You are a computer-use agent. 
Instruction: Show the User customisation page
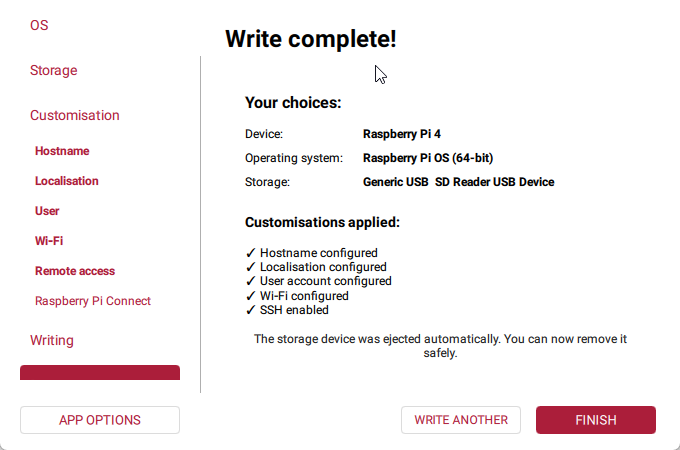pyautogui.click(x=47, y=211)
